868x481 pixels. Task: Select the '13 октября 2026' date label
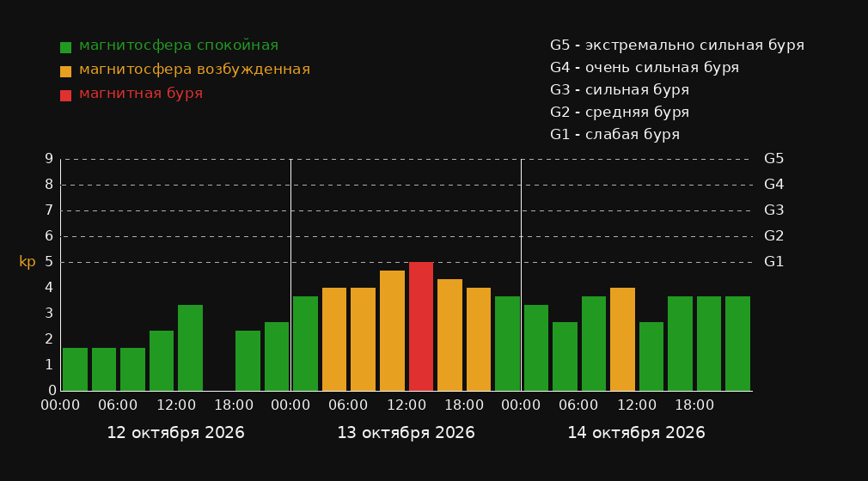[x=406, y=432]
